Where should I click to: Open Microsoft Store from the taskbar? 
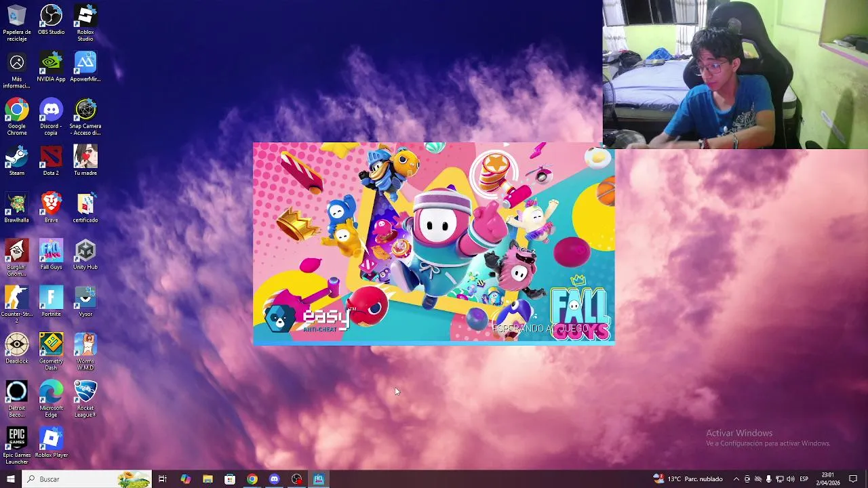coord(230,479)
